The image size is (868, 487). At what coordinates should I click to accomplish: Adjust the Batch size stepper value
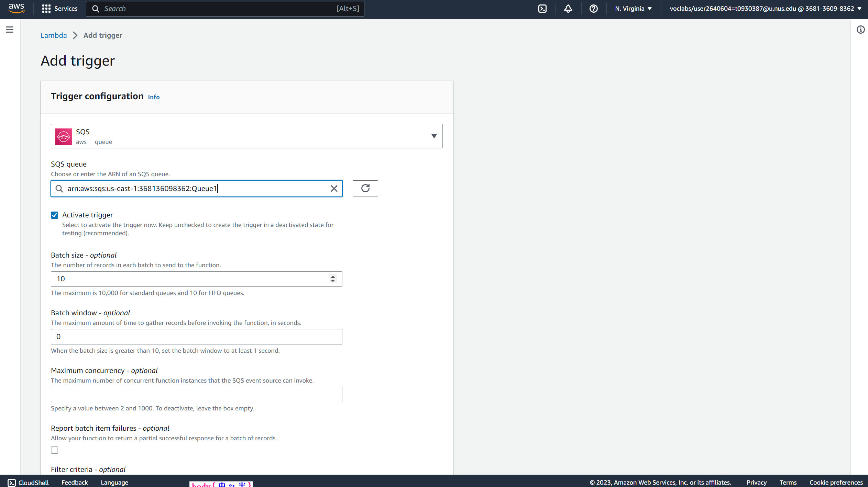334,279
